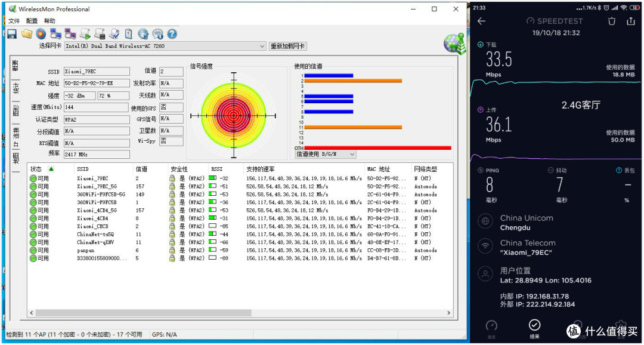Select the ChinaNet-qXNV network row
The image size is (644, 345).
pos(240,242)
